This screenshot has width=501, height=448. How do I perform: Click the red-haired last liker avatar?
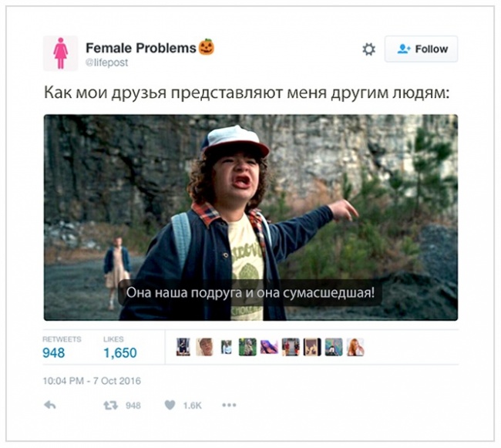pyautogui.click(x=355, y=347)
